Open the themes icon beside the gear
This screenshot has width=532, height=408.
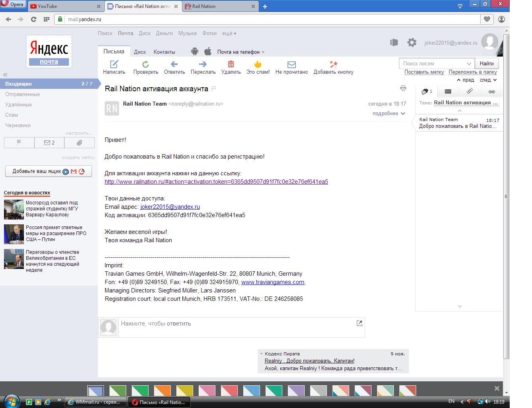[x=394, y=43]
